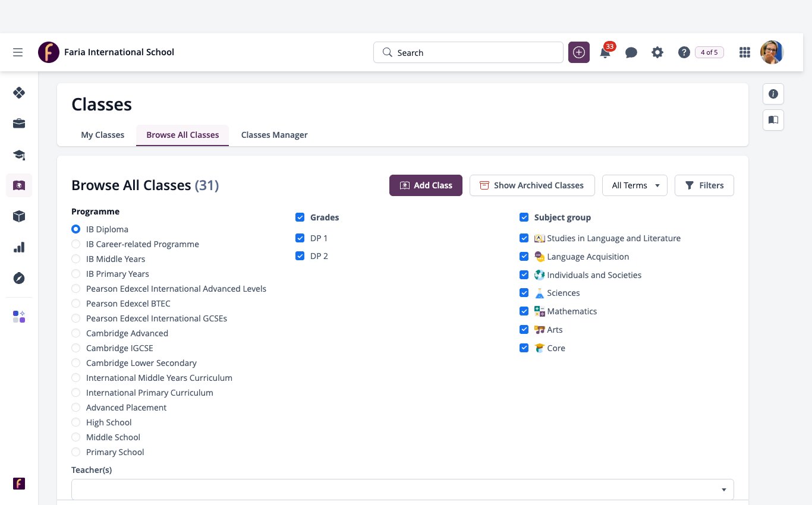Viewport: 812px width, 505px height.
Task: Open the apps grid launcher icon
Action: (744, 52)
